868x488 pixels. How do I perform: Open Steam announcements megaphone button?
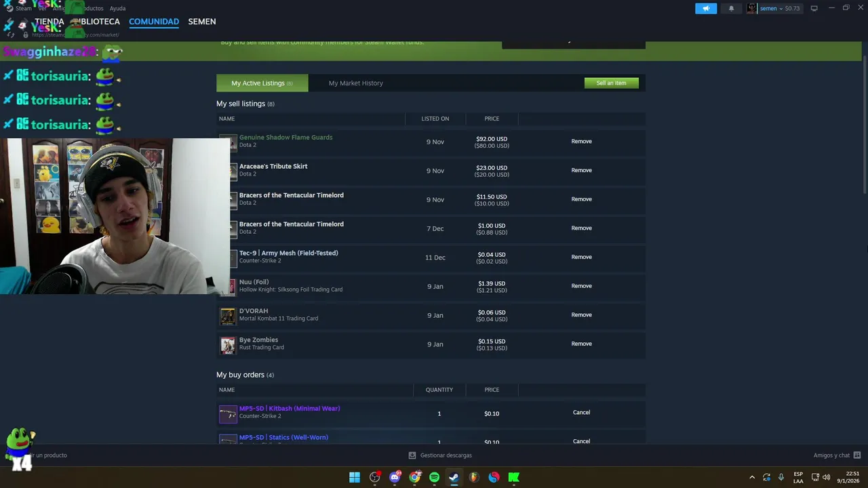[705, 8]
